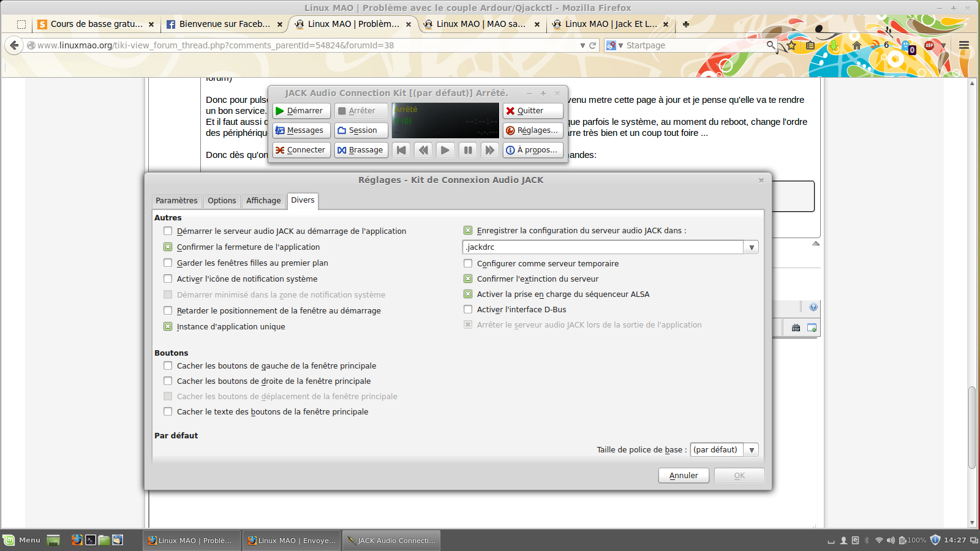
Task: Click the fast-backward transport button in JACK
Action: pos(423,150)
